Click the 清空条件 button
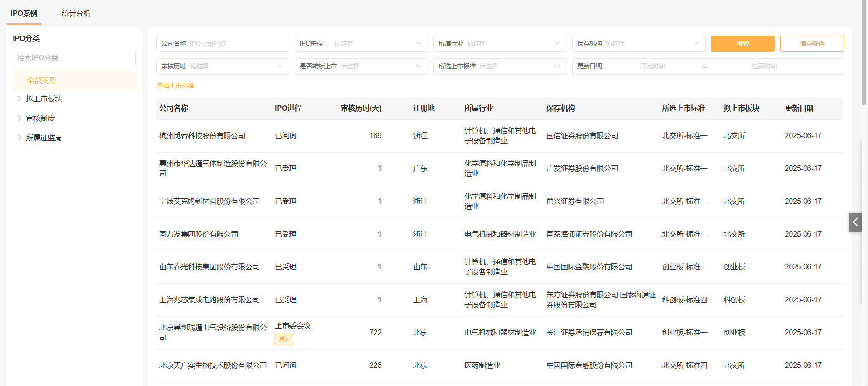This screenshot has width=868, height=386. coord(812,44)
